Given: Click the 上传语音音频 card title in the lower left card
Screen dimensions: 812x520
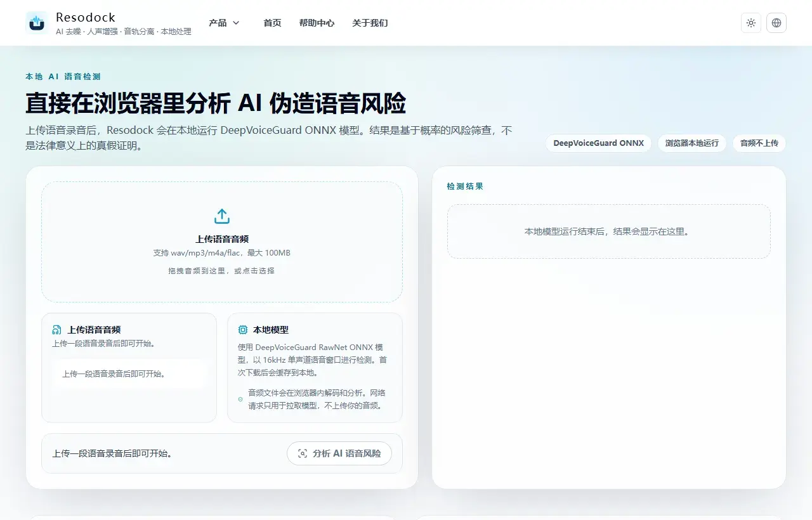Looking at the screenshot, I should (94, 330).
